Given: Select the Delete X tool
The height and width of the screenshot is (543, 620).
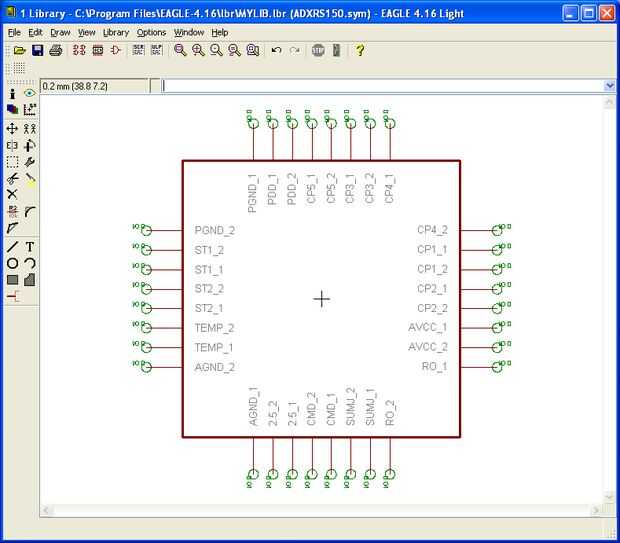Looking at the screenshot, I should click(12, 194).
